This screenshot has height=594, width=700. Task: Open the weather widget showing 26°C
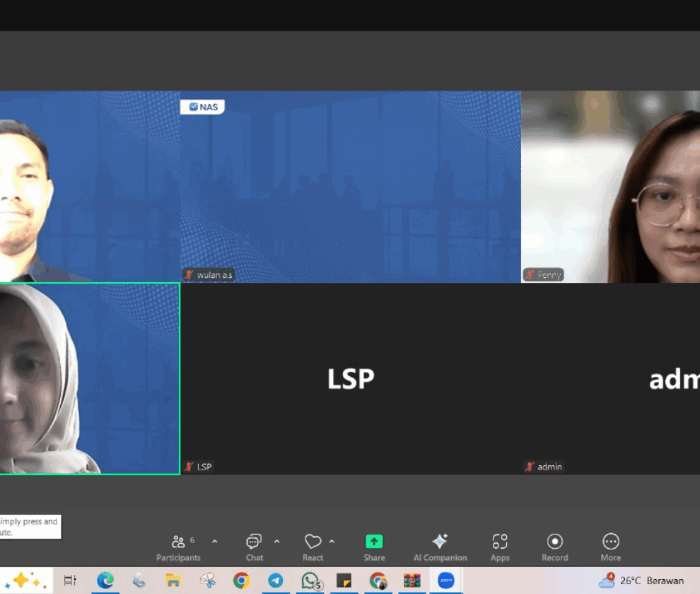pyautogui.click(x=642, y=581)
